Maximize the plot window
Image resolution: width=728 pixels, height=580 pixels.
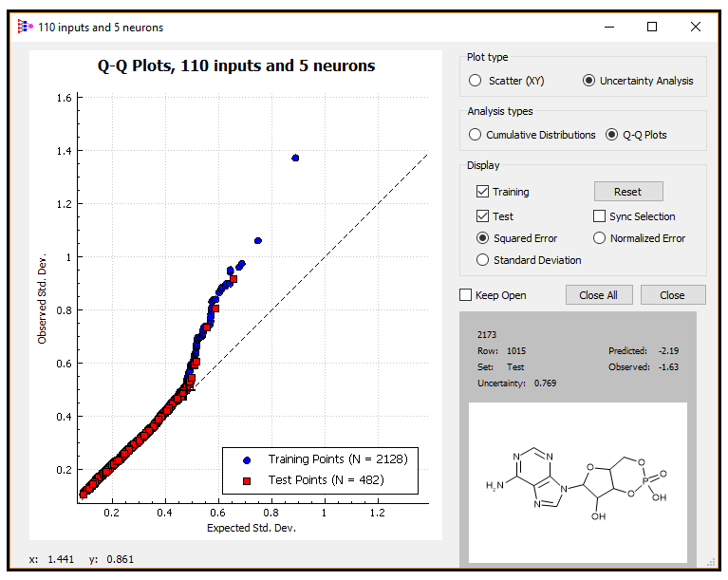652,27
